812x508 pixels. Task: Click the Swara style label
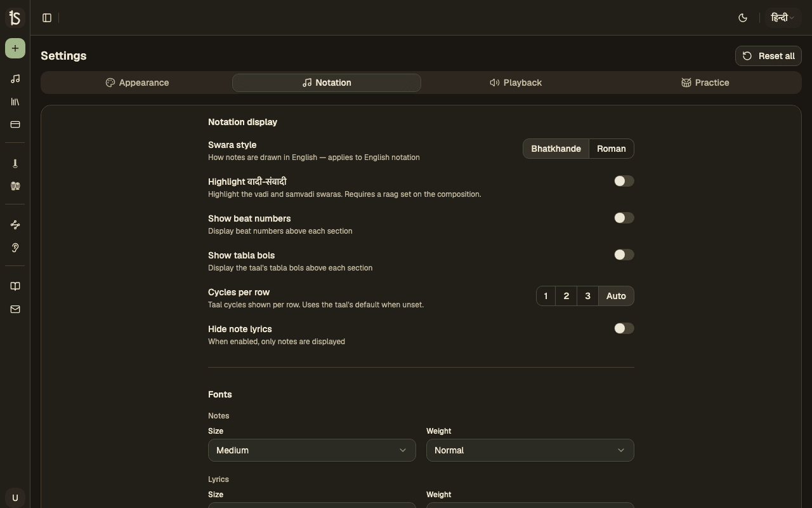pos(232,145)
